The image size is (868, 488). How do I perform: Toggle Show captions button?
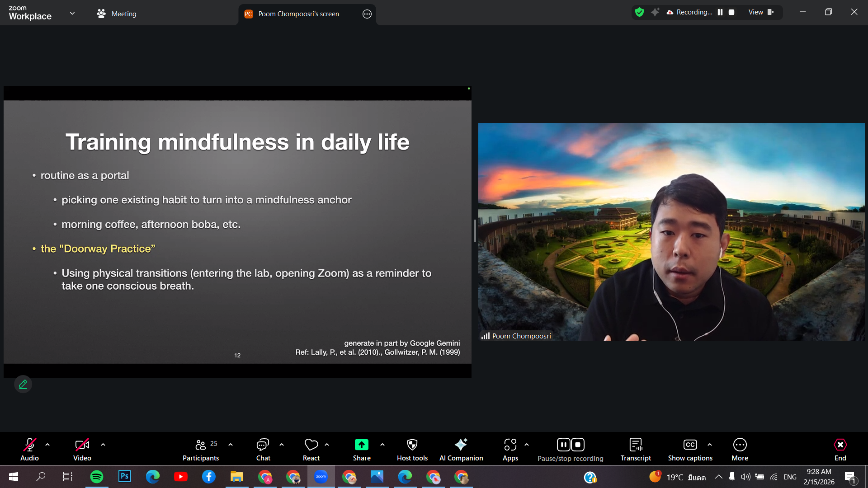click(x=690, y=449)
